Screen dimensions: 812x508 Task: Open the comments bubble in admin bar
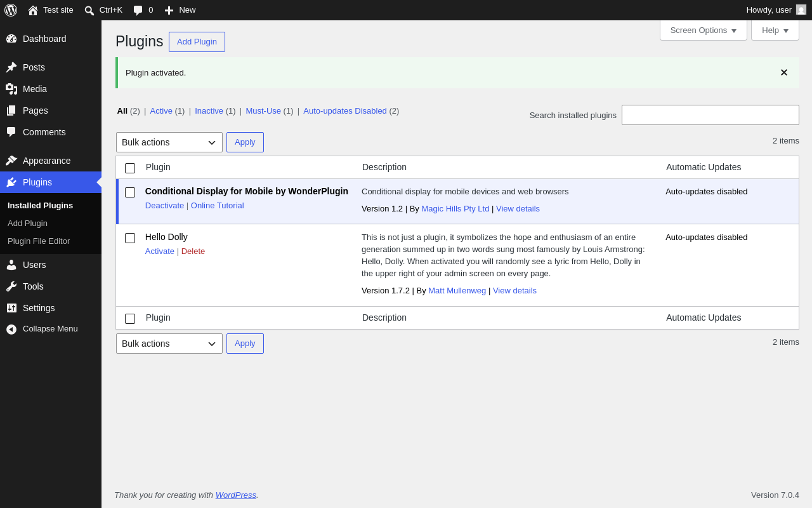click(138, 10)
